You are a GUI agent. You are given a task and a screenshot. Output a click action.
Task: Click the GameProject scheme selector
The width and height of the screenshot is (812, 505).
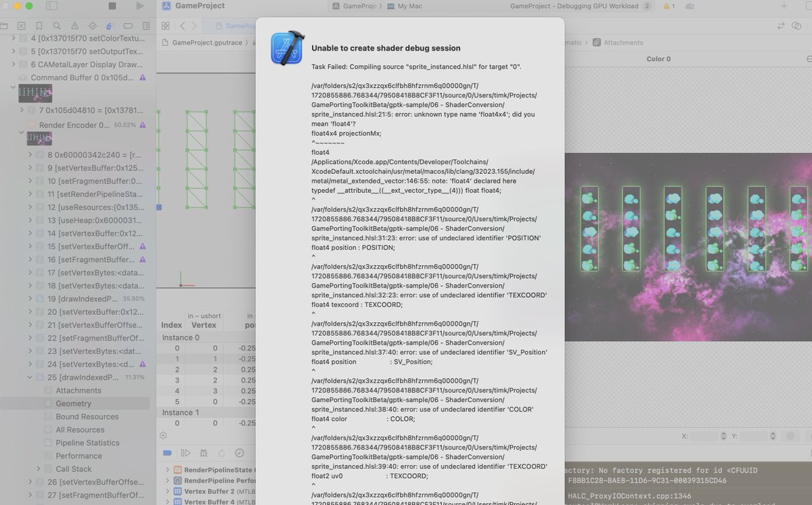click(357, 6)
